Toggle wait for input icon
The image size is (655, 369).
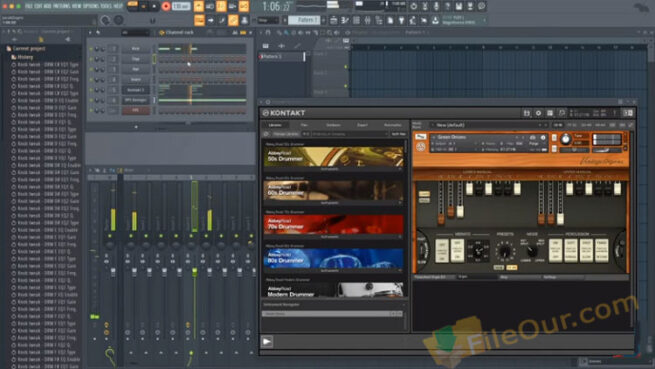coord(210,6)
